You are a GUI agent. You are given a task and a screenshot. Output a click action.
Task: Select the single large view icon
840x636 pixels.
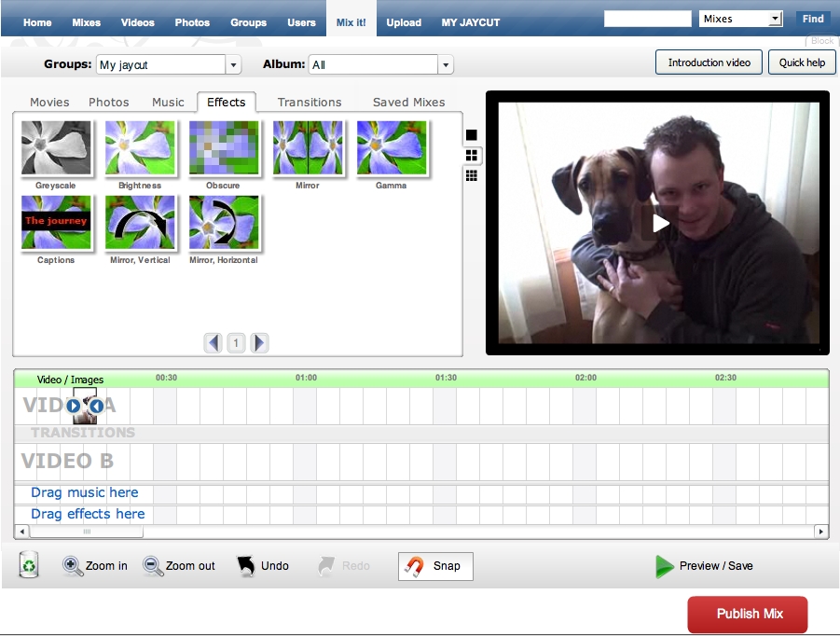click(472, 135)
